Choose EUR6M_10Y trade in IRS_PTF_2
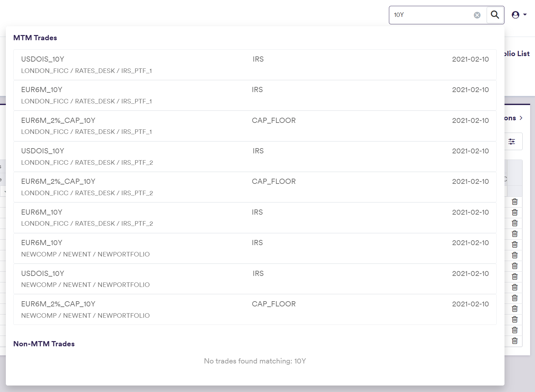Viewport: 535px width, 392px height. click(x=255, y=218)
